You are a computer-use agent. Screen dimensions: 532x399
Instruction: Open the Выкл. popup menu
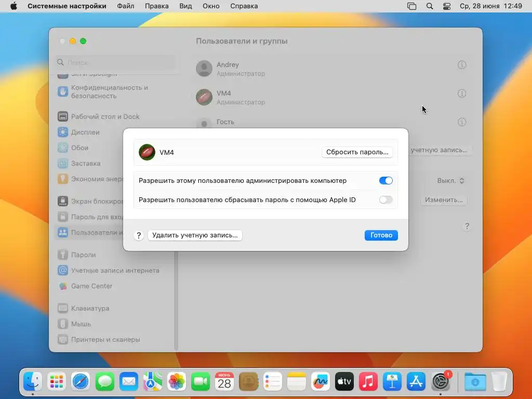pyautogui.click(x=450, y=181)
